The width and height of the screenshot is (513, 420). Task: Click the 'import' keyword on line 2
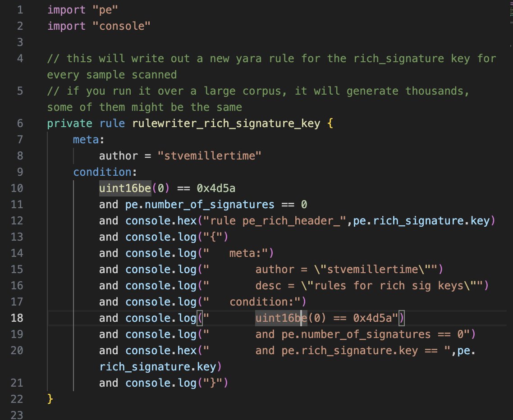tap(66, 26)
